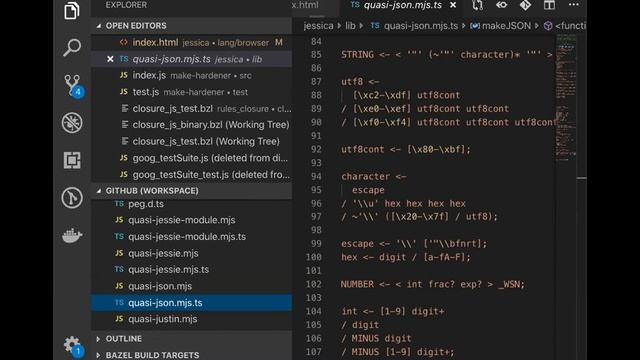This screenshot has height=360, width=640.
Task: Open the Debug view (crossed bug icon)
Action: click(x=72, y=122)
